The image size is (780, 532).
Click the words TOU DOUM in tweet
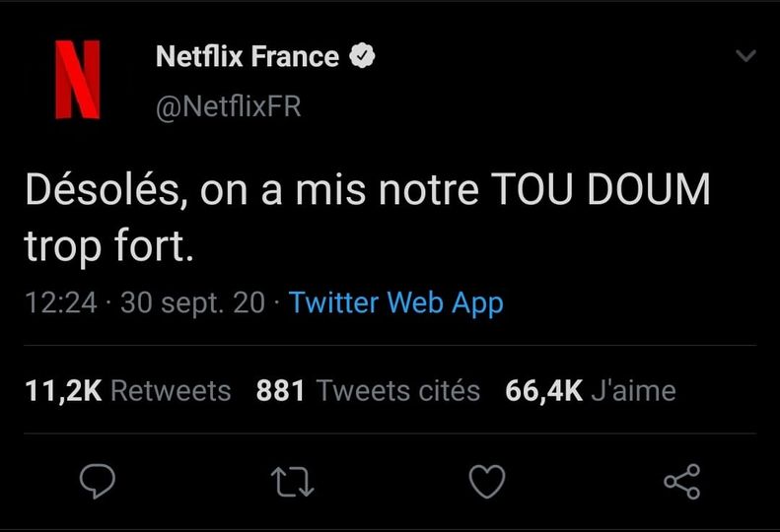(x=600, y=190)
